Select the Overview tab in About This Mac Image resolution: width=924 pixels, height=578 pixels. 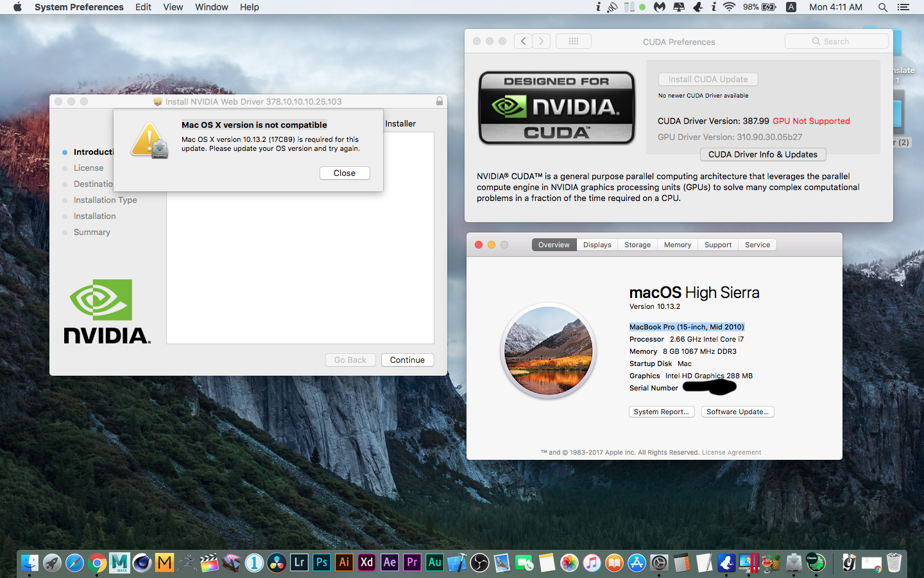click(x=554, y=245)
